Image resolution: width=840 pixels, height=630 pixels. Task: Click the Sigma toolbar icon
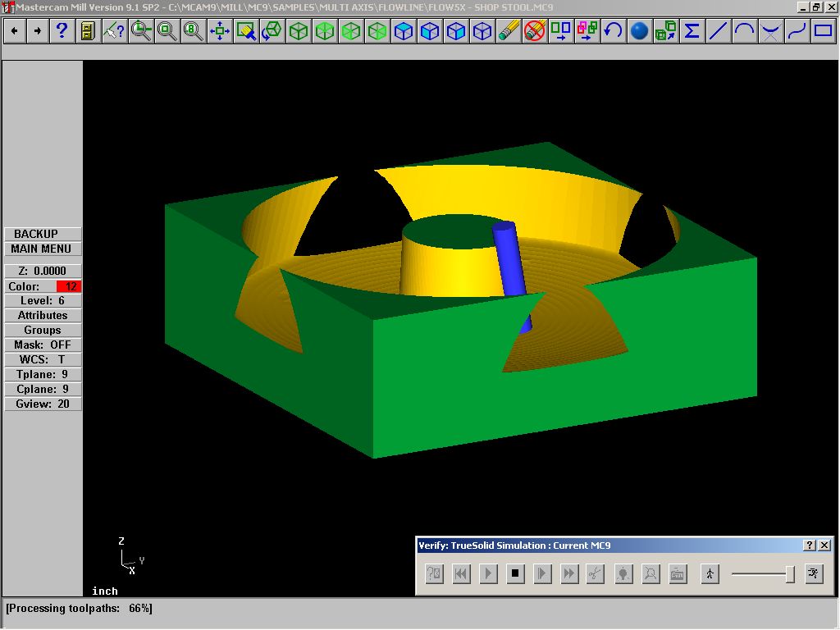692,31
